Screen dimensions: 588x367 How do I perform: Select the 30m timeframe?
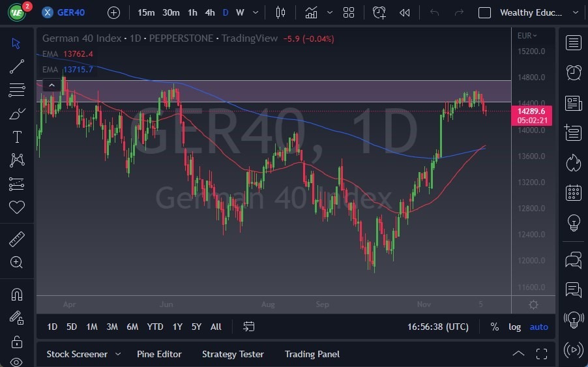pyautogui.click(x=171, y=12)
